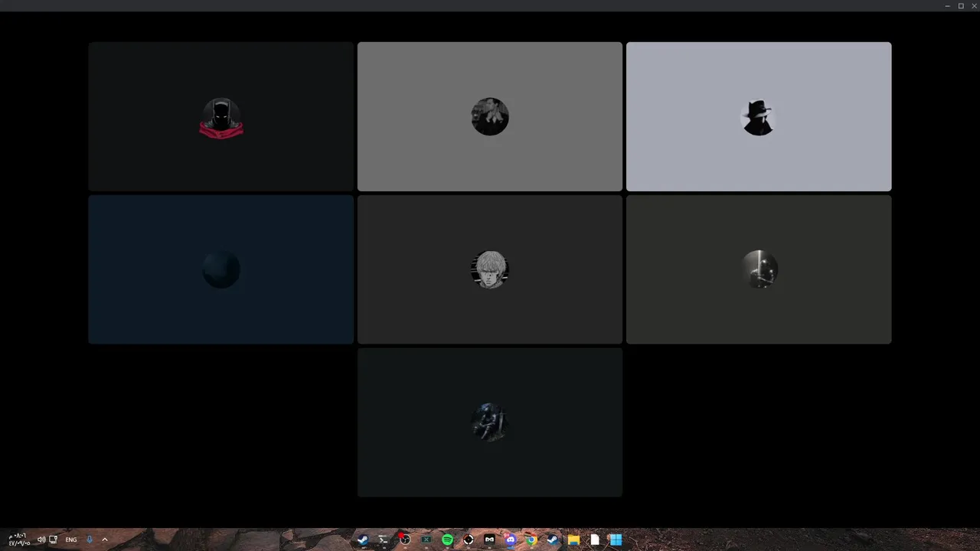Select the tile with the dark blue figure avatar

(490, 422)
